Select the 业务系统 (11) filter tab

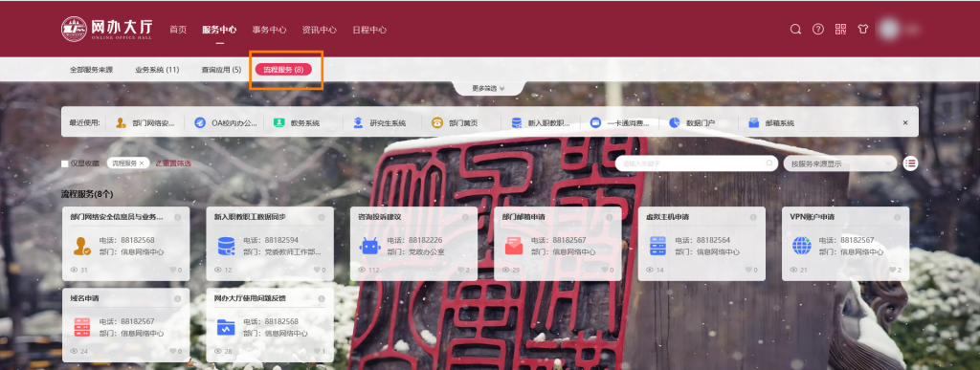[x=157, y=69]
